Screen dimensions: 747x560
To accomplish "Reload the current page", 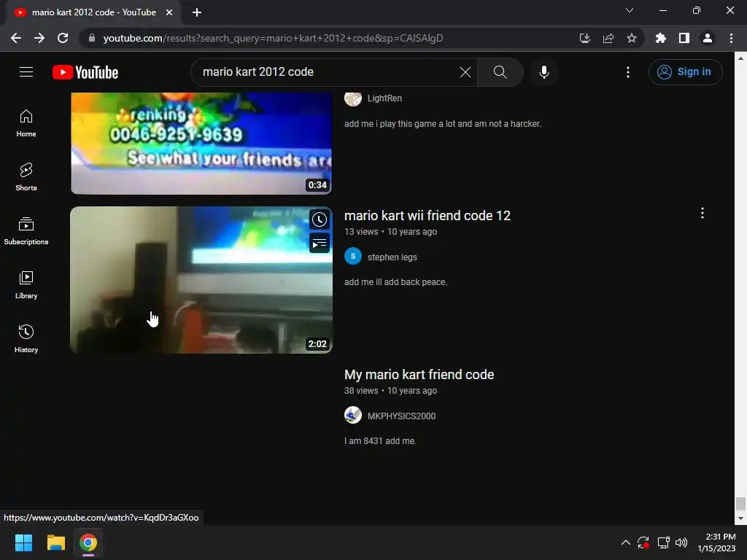I will click(63, 38).
